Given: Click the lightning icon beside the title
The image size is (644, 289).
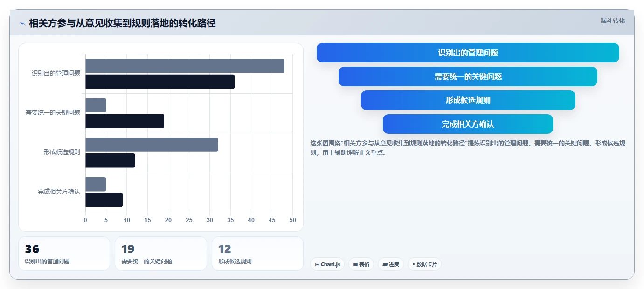Looking at the screenshot, I should coord(22,23).
